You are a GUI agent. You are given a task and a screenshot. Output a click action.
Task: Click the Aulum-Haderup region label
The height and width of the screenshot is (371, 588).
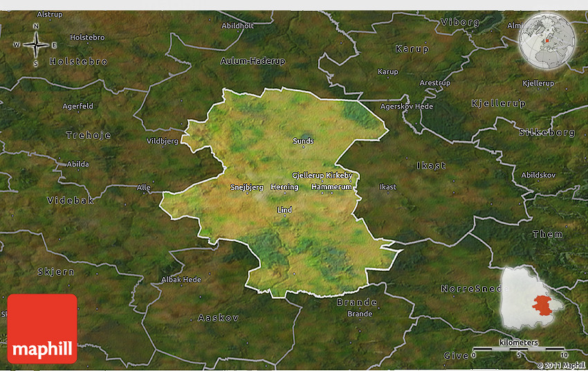[x=252, y=61]
